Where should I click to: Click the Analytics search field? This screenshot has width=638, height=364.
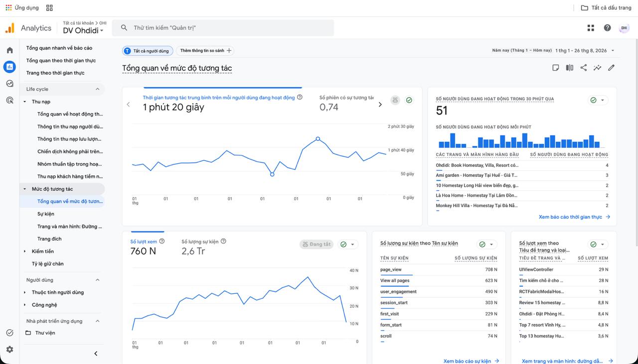point(223,28)
